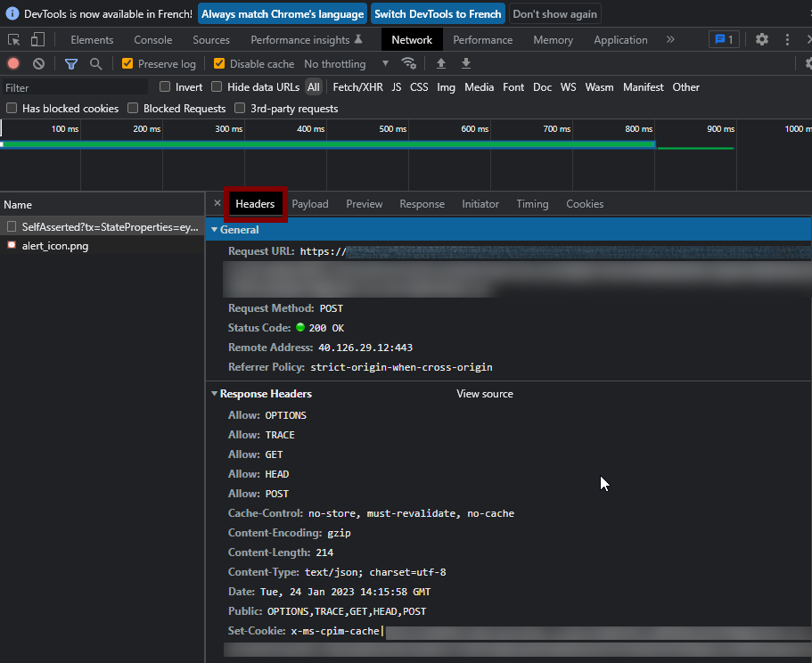Filter requests by JS type
This screenshot has width=812, height=663.
[396, 87]
